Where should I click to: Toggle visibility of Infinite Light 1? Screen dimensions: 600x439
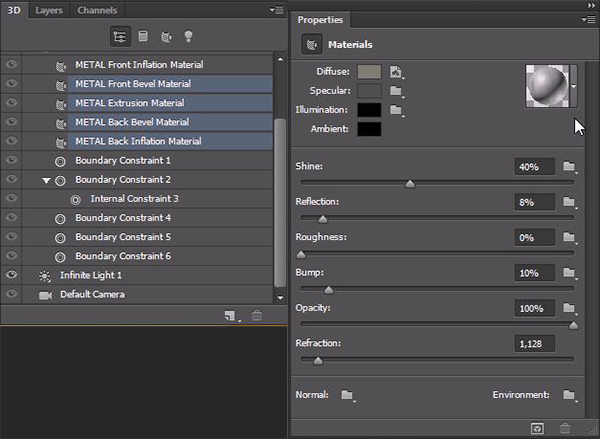[12, 275]
